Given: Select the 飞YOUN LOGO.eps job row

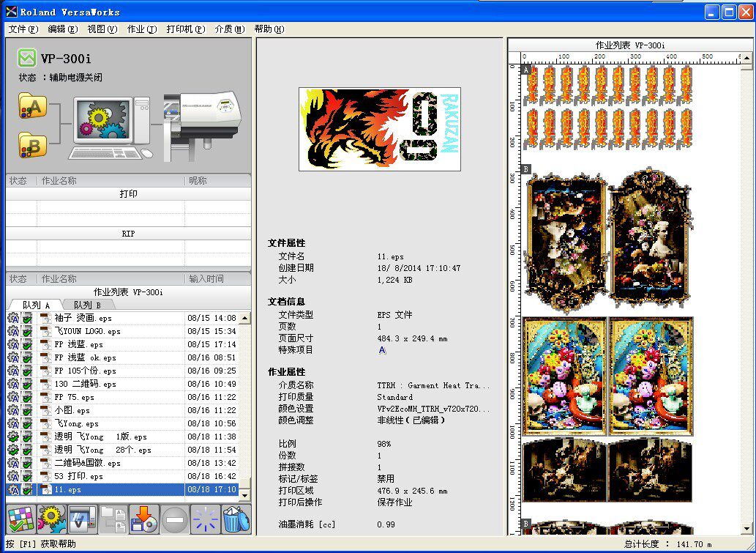Looking at the screenshot, I should 122,331.
